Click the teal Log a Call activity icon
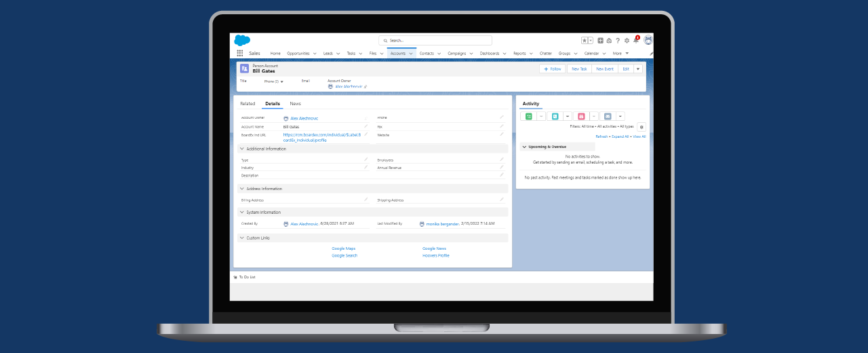Screen dimensions: 868x353 click(555, 116)
